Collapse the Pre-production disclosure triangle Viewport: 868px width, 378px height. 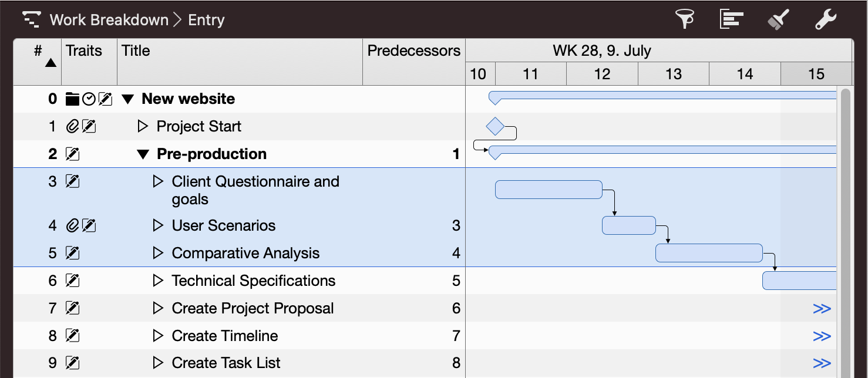[x=143, y=154]
